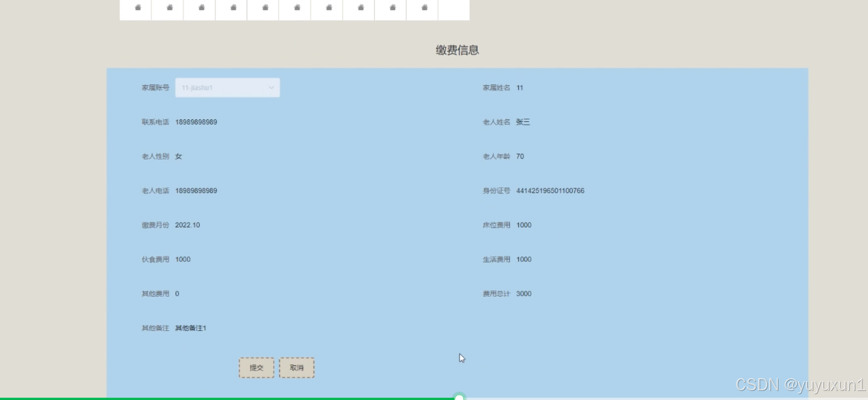Image resolution: width=868 pixels, height=400 pixels.
Task: Click the leftmost home icon in the top menu row
Action: coord(138,8)
